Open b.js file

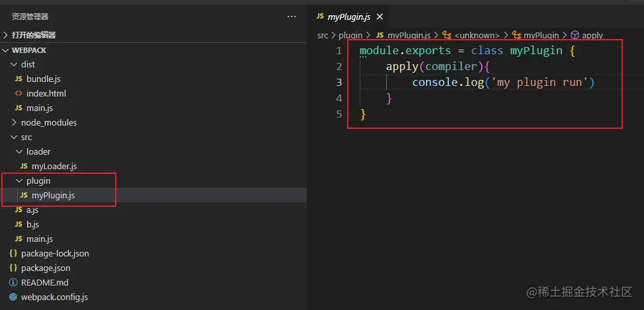pyautogui.click(x=153, y=225)
